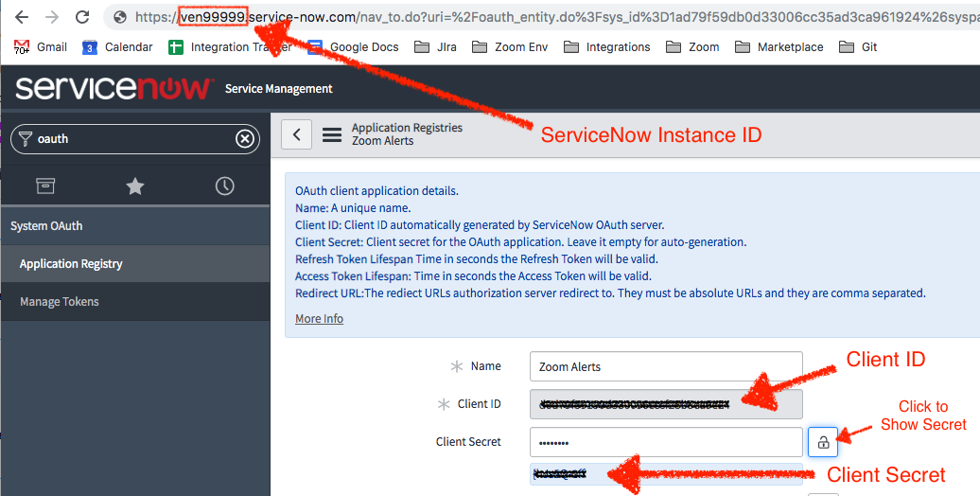
Task: Toggle the lock icon to show secret
Action: (x=823, y=442)
